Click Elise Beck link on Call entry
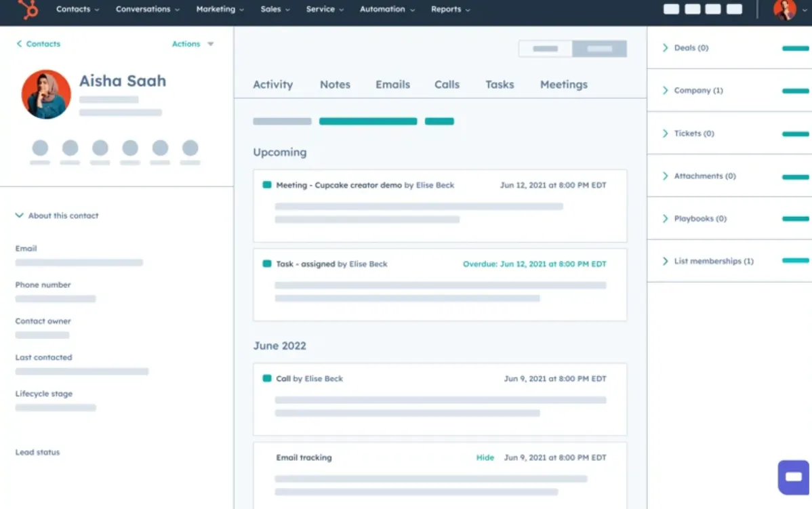 click(324, 378)
